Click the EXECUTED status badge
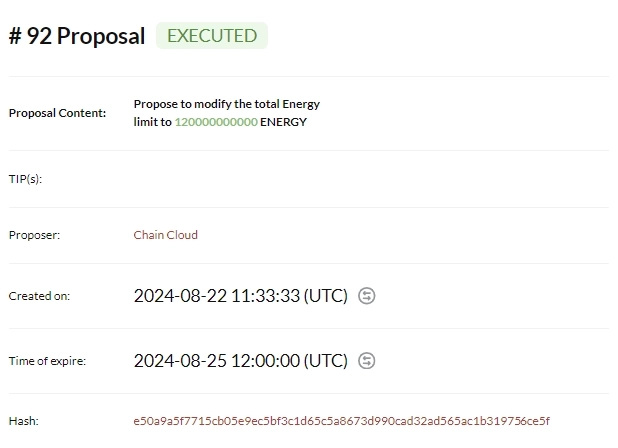The height and width of the screenshot is (448, 618). (x=212, y=36)
